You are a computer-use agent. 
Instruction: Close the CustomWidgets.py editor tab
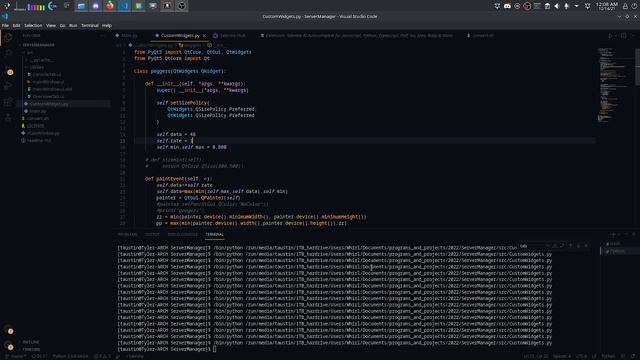pyautogui.click(x=204, y=36)
